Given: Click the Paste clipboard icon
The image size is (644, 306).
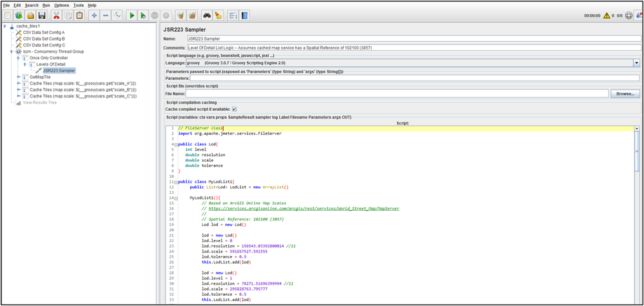Looking at the screenshot, I should pyautogui.click(x=79, y=15).
